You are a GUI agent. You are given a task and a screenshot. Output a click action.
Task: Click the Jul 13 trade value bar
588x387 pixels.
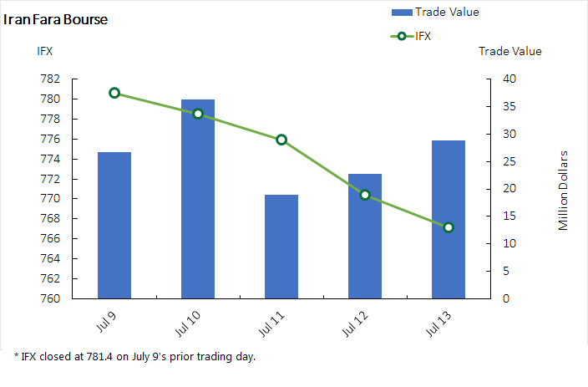tap(449, 219)
